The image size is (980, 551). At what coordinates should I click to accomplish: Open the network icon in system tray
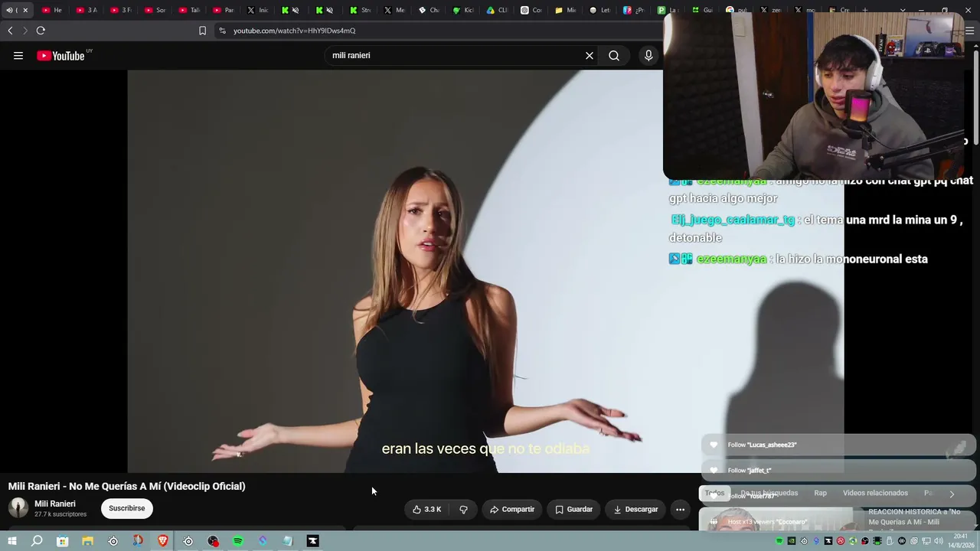tap(926, 541)
